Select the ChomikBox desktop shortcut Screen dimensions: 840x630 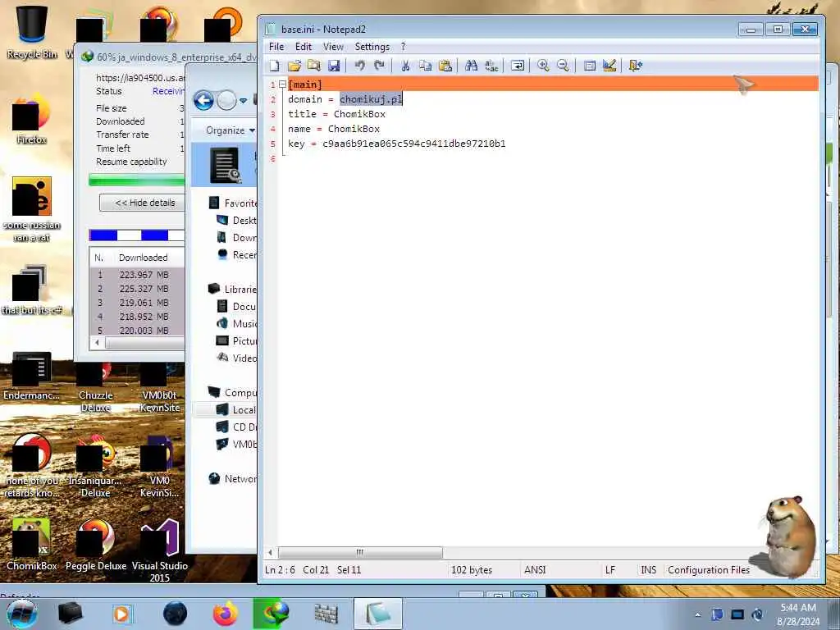tap(32, 544)
